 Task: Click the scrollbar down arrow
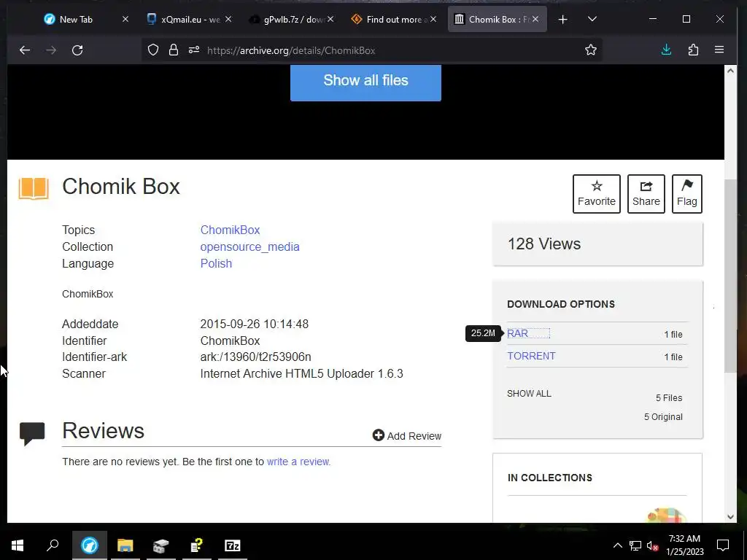pos(730,517)
